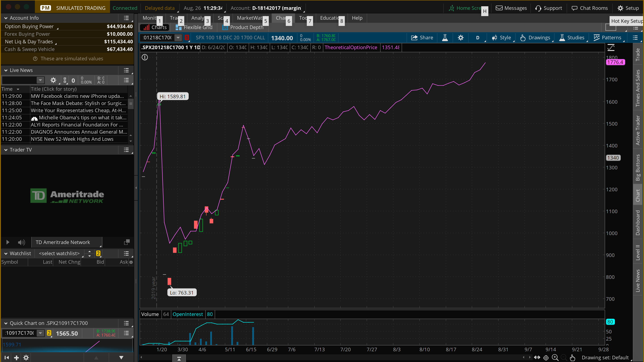Open chart settings gear icon

(460, 38)
